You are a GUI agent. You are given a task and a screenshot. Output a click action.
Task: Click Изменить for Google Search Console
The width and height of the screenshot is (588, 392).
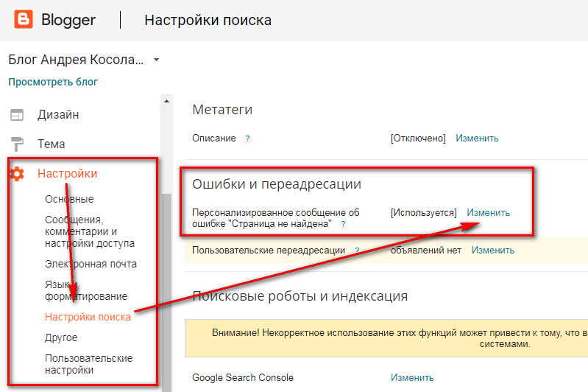pyautogui.click(x=412, y=377)
